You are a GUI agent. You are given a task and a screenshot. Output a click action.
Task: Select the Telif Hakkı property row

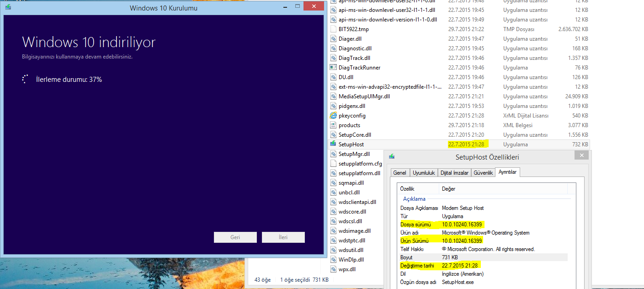pos(483,249)
